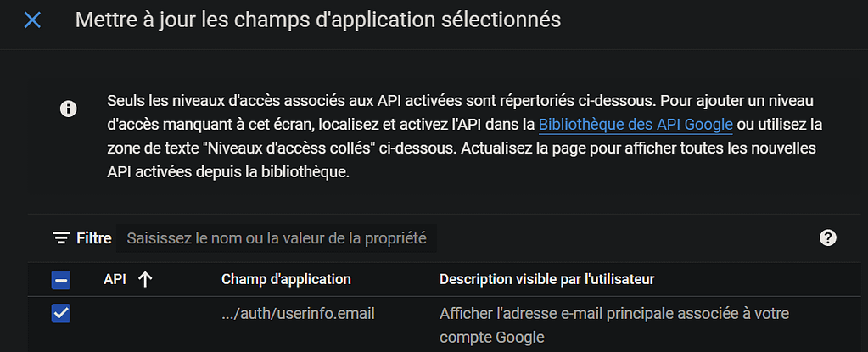Image resolution: width=868 pixels, height=352 pixels.
Task: Click the info icon beside the notice
Action: (69, 109)
